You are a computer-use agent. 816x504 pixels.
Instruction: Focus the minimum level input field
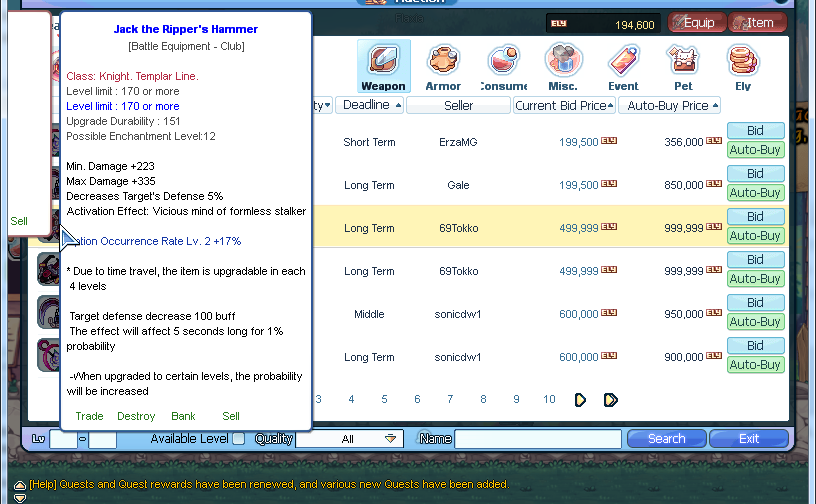tap(63, 439)
